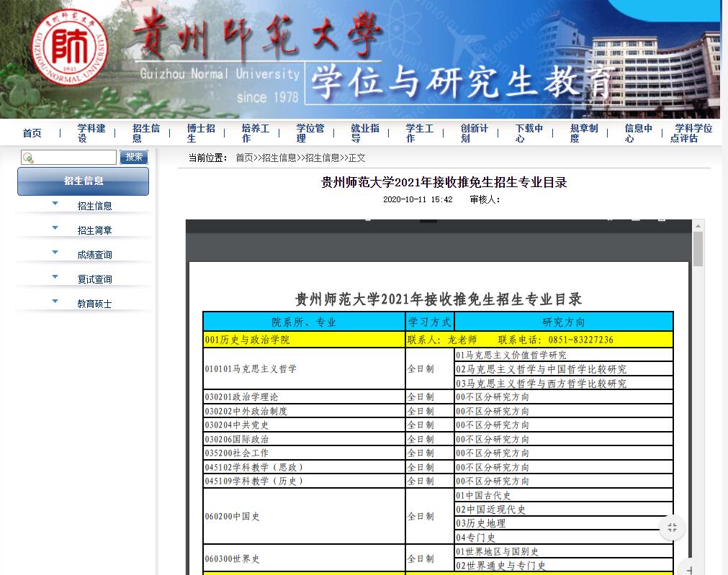Open the 学位管理 navigation menu
This screenshot has width=728, height=575.
(x=310, y=133)
